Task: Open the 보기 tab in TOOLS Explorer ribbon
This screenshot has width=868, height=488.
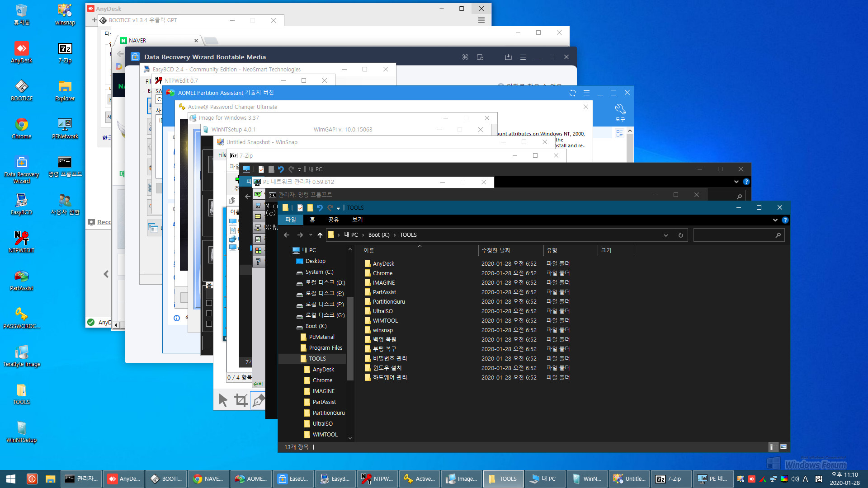Action: click(358, 220)
